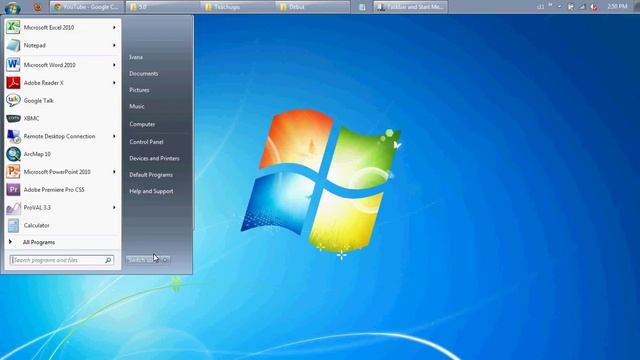Viewport: 640px width, 360px height.
Task: Switch to the YouTube - Google Chrome taskbar button
Action: tap(87, 7)
